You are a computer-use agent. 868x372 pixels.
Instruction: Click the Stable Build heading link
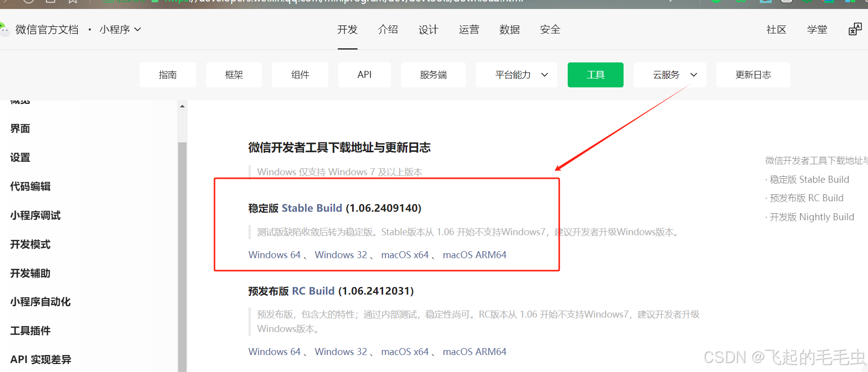312,208
